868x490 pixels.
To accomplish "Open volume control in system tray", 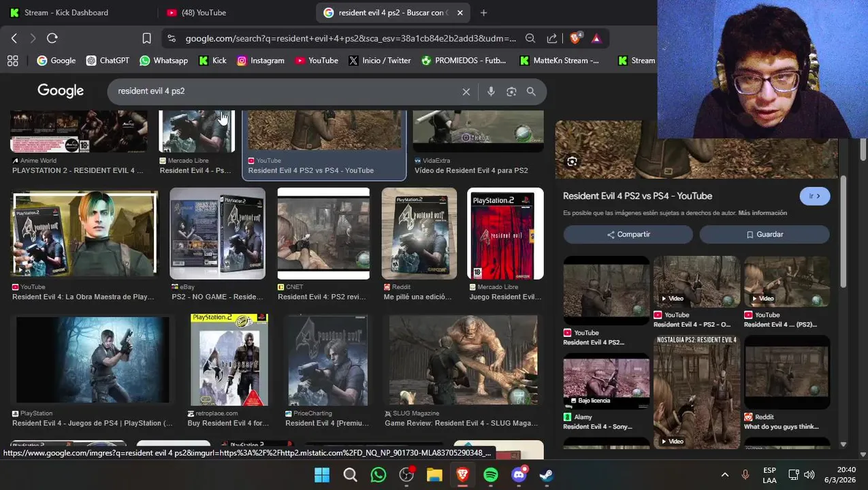I will (x=809, y=474).
